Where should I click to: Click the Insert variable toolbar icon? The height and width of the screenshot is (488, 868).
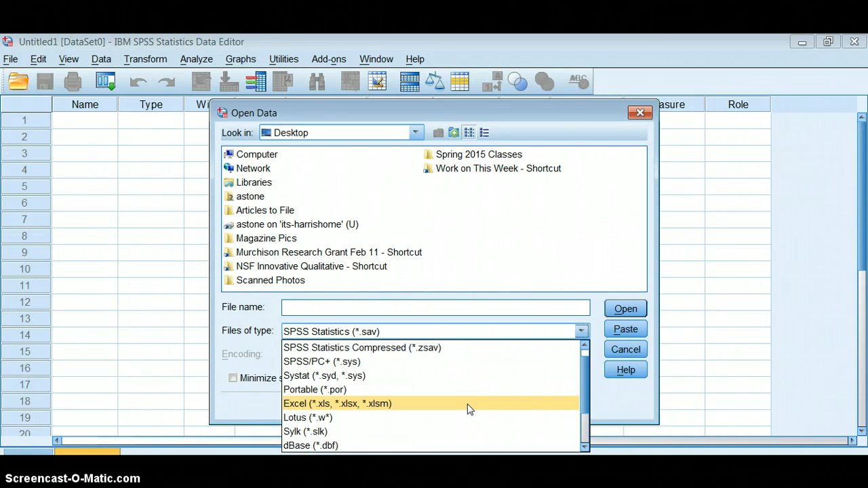pyautogui.click(x=377, y=82)
